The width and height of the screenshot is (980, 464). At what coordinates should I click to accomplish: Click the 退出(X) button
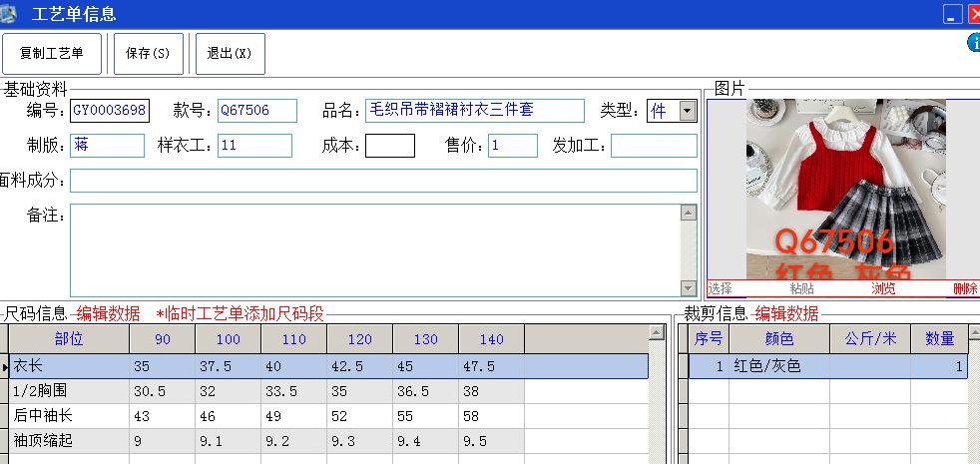coord(230,54)
